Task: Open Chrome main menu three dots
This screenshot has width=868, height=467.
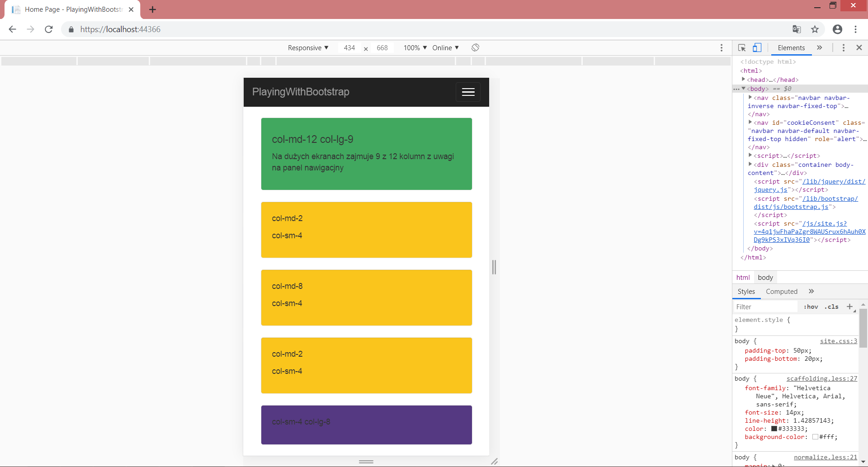Action: (x=855, y=29)
